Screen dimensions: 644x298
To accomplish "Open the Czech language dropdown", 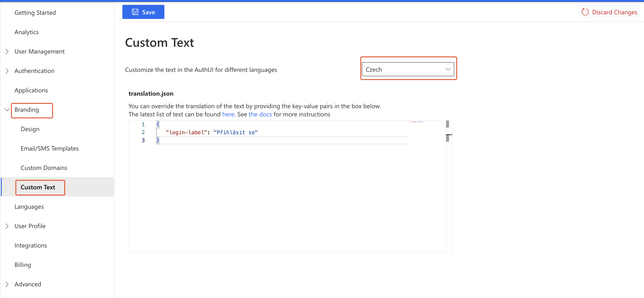I will pos(407,69).
